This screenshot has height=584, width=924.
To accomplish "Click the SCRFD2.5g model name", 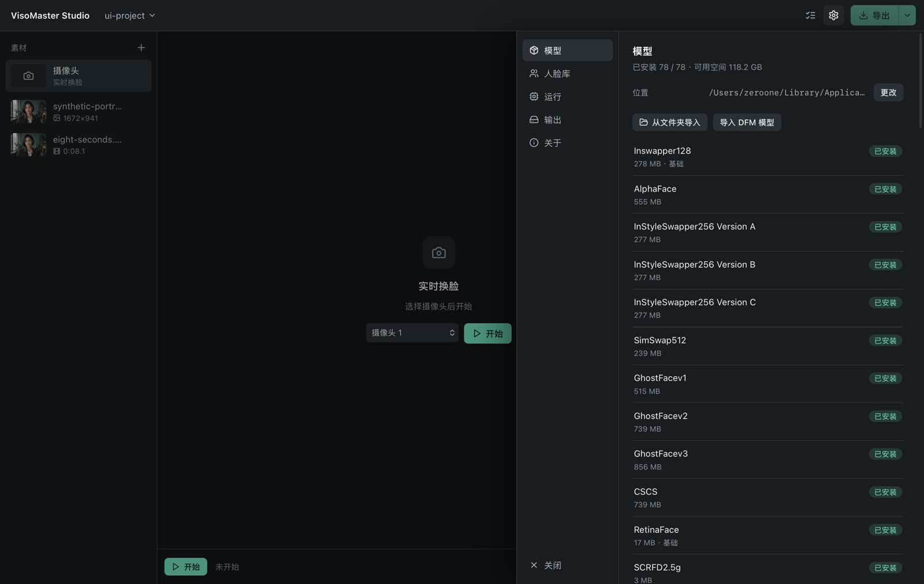I will pos(657,567).
